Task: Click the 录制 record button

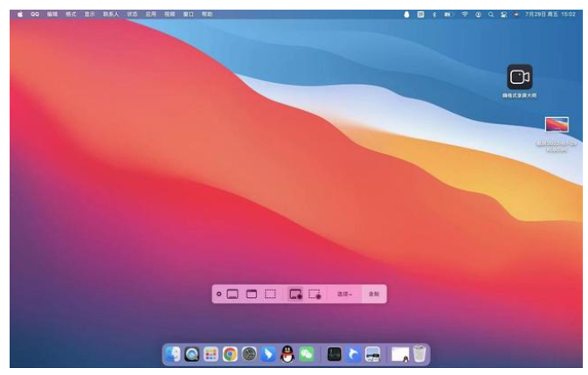Action: [373, 295]
